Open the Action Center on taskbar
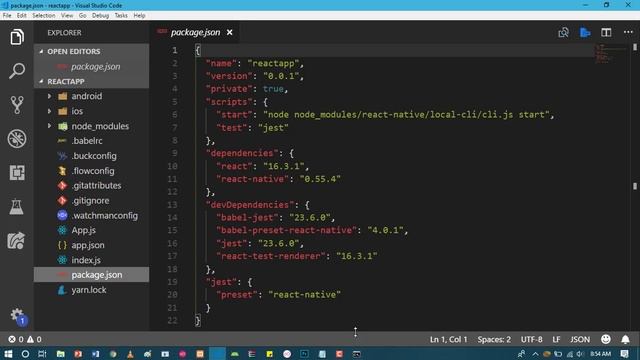 (x=624, y=354)
